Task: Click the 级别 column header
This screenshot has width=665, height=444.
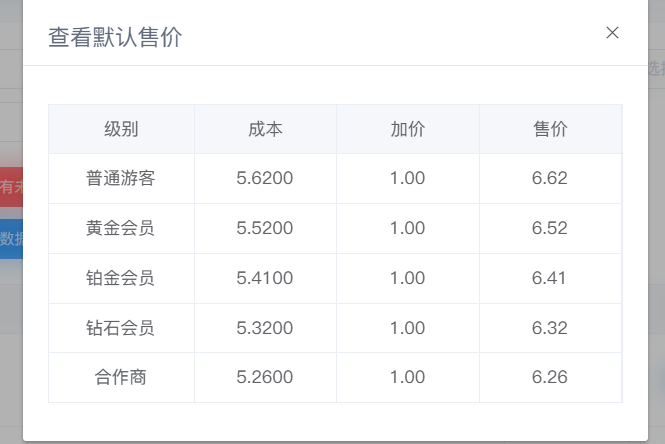Action: coord(121,129)
